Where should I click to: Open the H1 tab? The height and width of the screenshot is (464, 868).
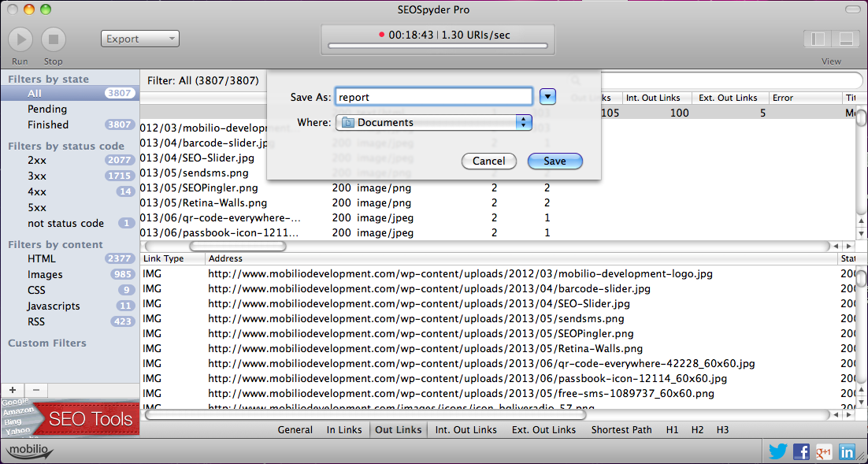pos(672,429)
